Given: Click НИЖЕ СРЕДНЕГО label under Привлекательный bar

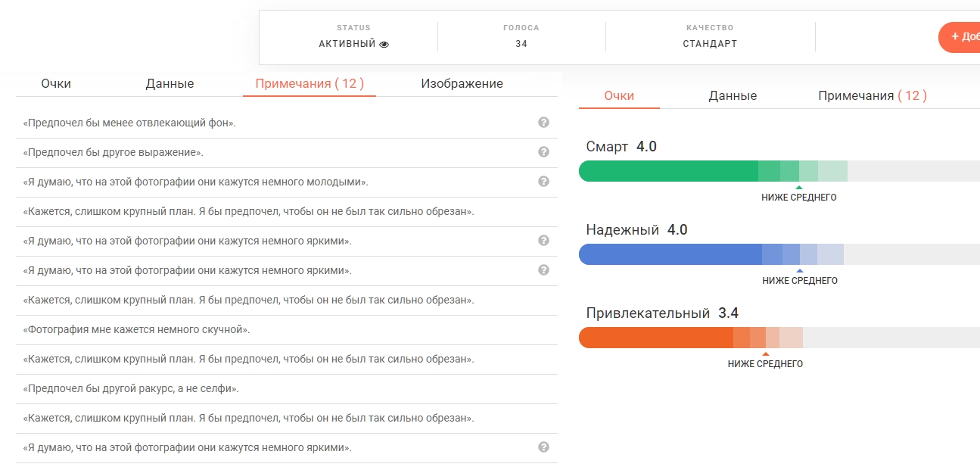Looking at the screenshot, I should [x=765, y=364].
